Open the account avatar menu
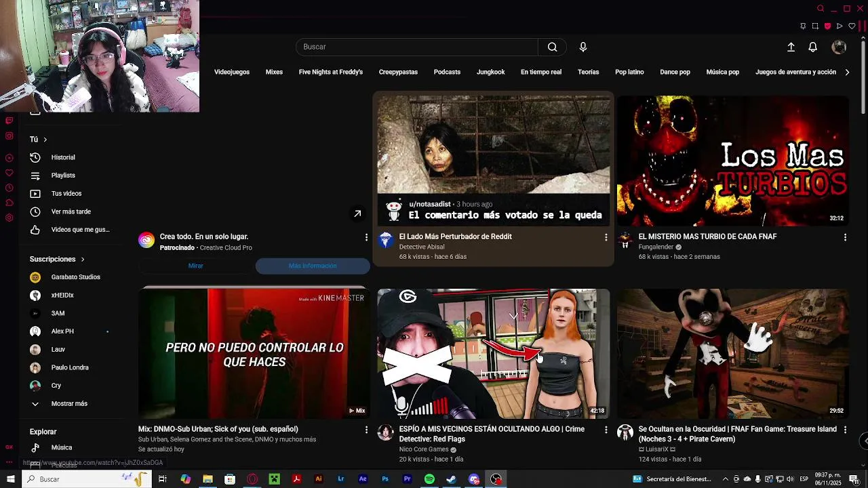Viewport: 868px width, 488px height. point(839,47)
